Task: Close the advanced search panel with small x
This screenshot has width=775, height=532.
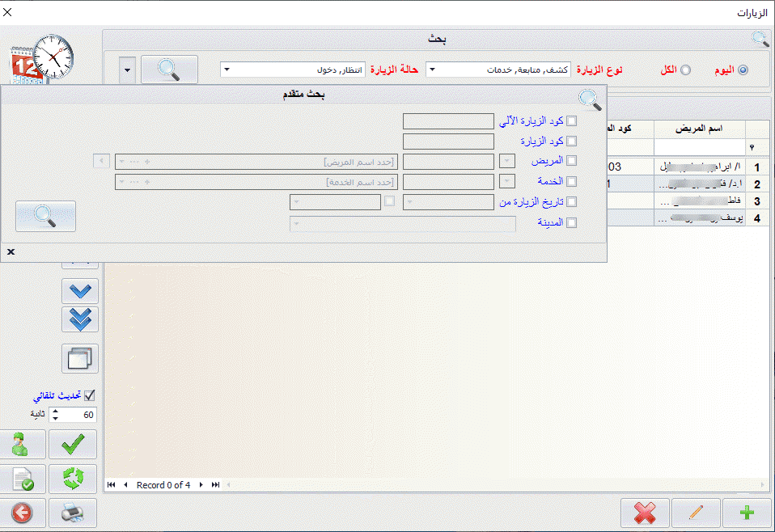Action: 11,252
